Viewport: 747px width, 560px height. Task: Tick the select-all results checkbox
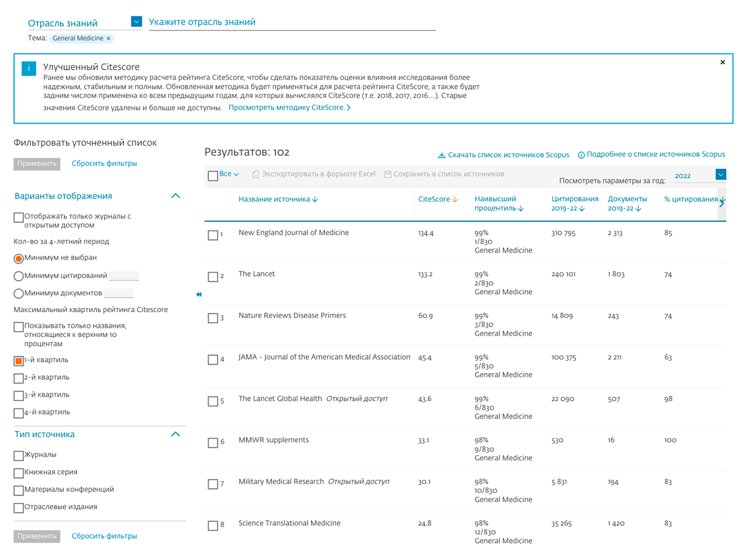coord(213,176)
